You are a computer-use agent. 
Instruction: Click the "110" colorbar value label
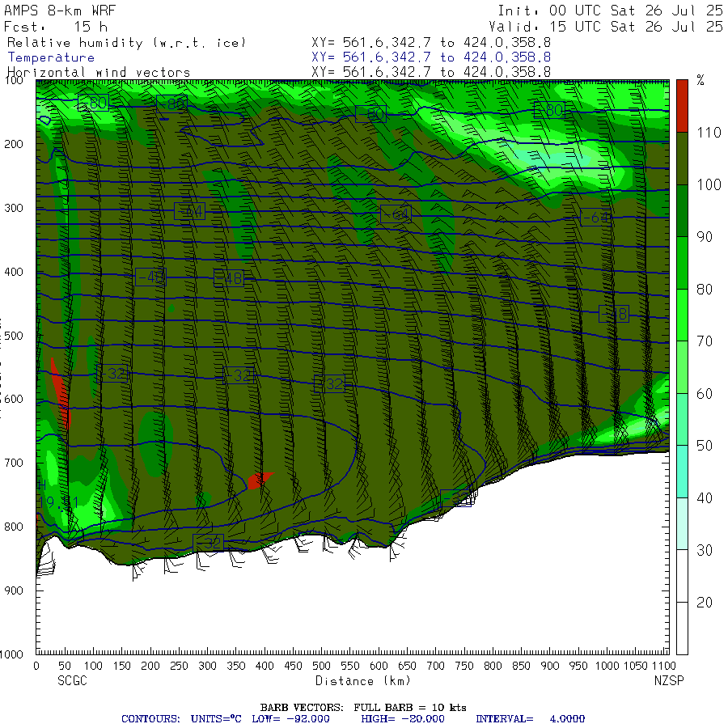[709, 133]
